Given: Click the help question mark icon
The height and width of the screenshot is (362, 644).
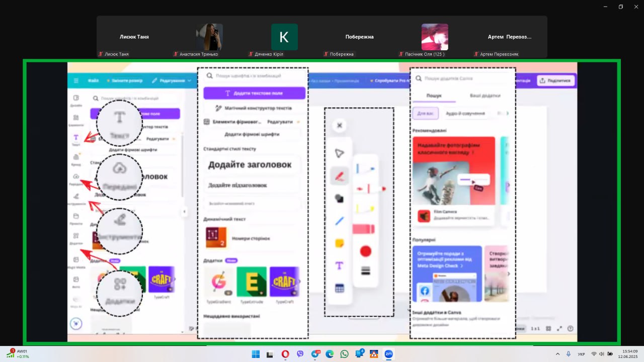Looking at the screenshot, I should 570,328.
